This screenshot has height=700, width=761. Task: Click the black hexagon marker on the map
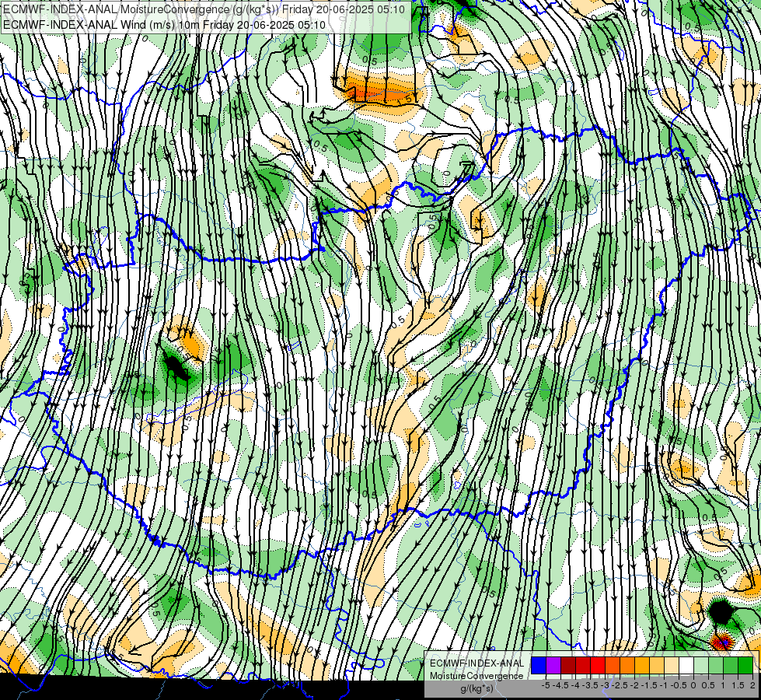pos(721,611)
